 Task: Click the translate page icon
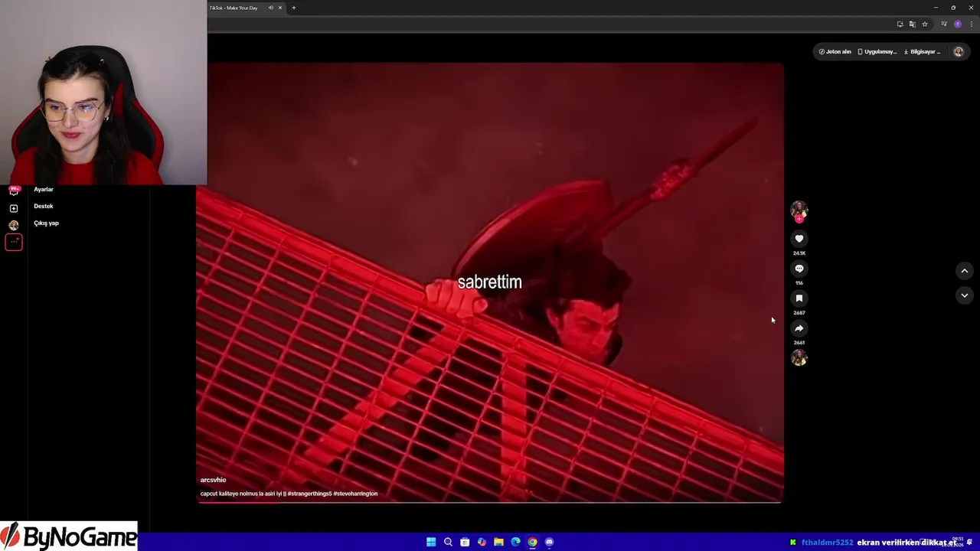(x=912, y=24)
